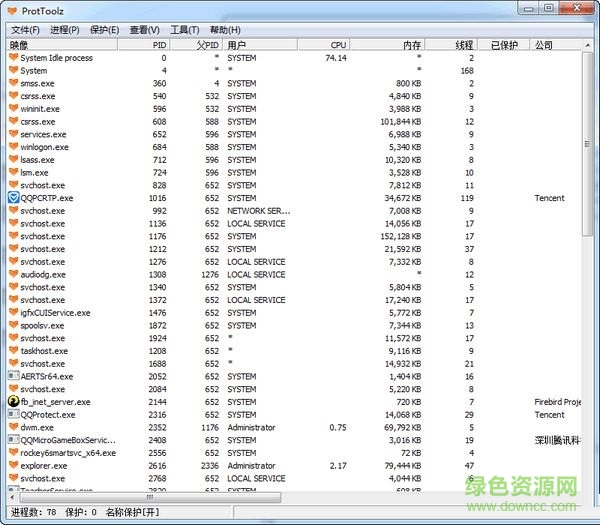Click the explorer.exe process icon
This screenshot has height=525, width=600.
point(13,466)
